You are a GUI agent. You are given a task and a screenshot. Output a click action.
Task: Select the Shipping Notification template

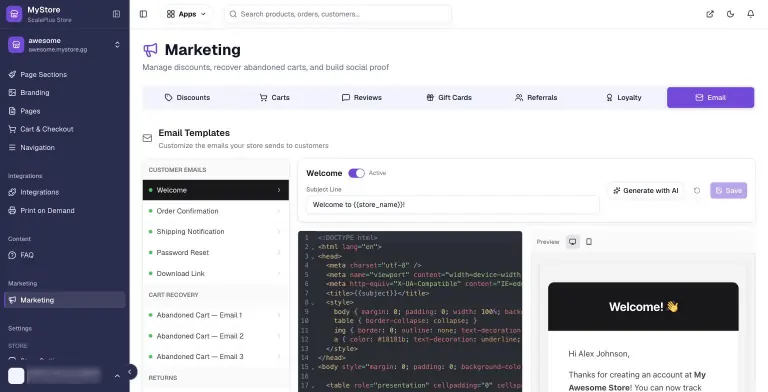[216, 232]
